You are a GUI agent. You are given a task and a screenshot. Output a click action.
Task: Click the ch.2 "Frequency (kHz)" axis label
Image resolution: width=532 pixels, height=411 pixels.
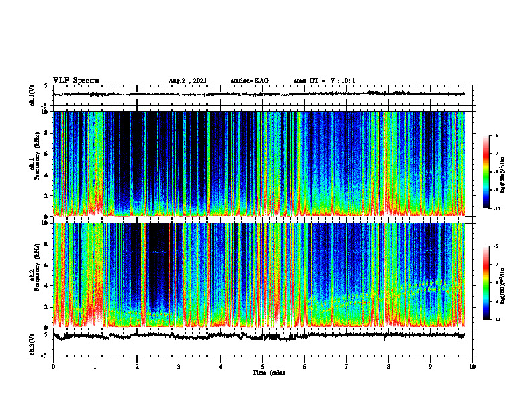click(37, 267)
